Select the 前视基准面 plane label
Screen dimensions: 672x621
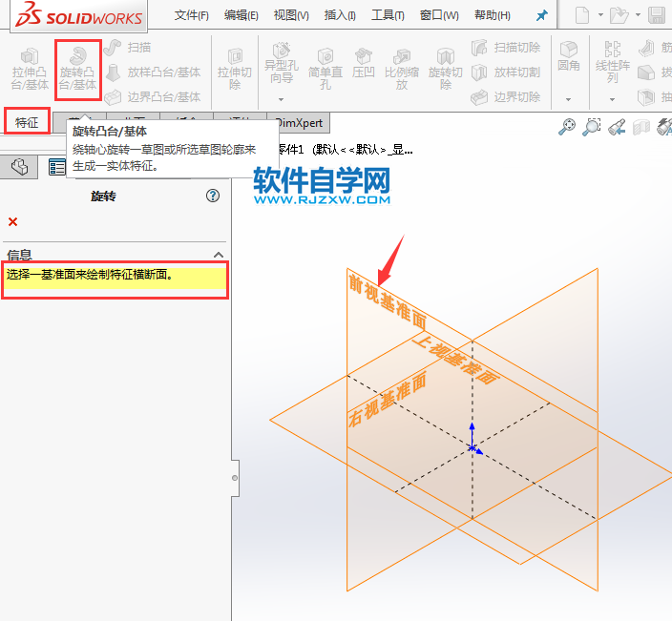(x=388, y=302)
